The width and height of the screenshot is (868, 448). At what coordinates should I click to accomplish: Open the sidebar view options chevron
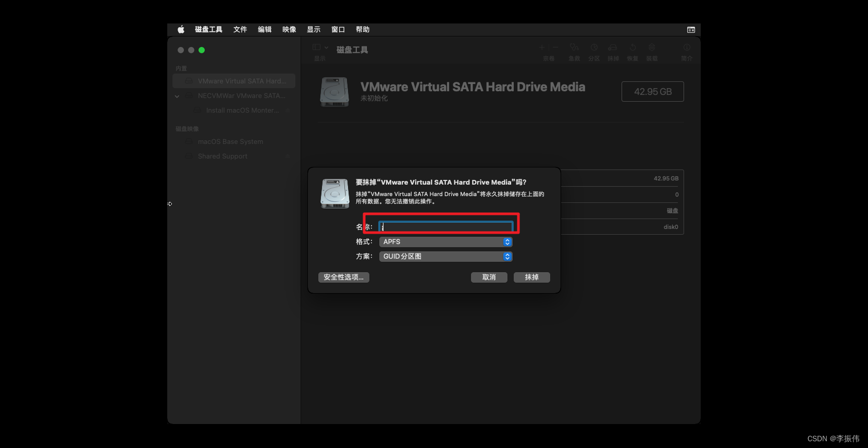tap(327, 47)
